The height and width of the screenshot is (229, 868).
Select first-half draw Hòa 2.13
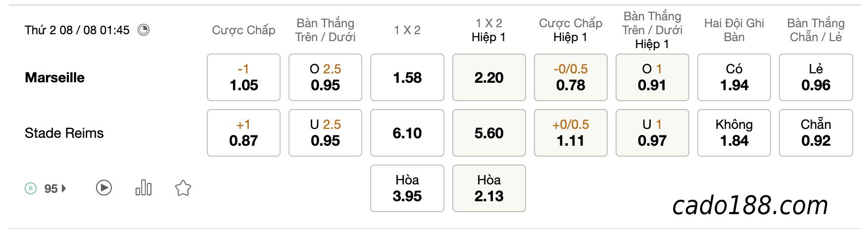[489, 188]
